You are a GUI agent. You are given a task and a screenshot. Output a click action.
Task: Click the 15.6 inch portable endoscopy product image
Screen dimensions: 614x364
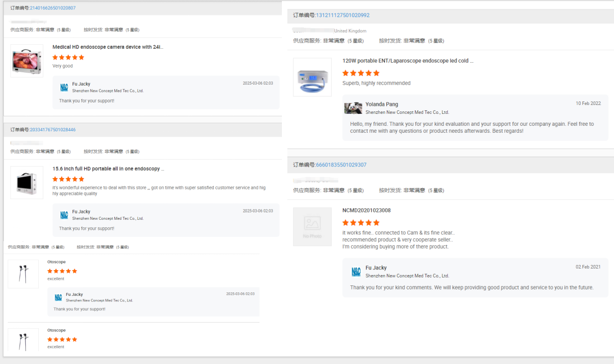27,182
